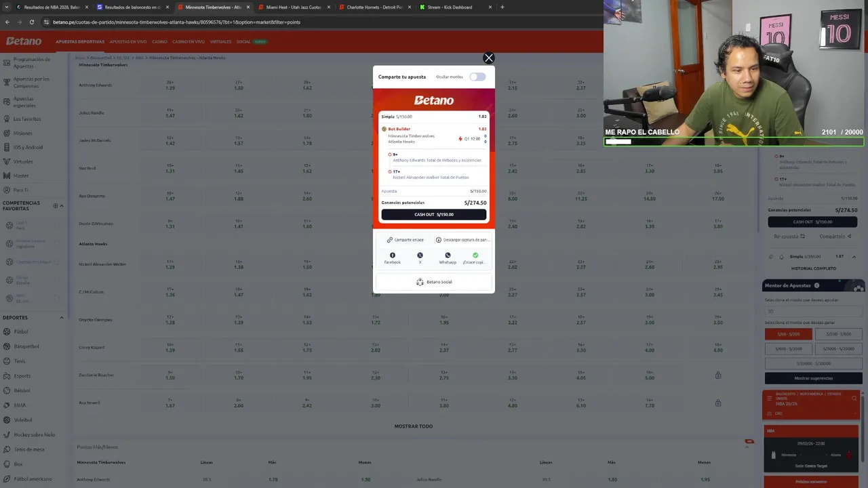Select Anthony Edwards 26+ odds 1.39
The width and height of the screenshot is (868, 488).
[x=170, y=85]
